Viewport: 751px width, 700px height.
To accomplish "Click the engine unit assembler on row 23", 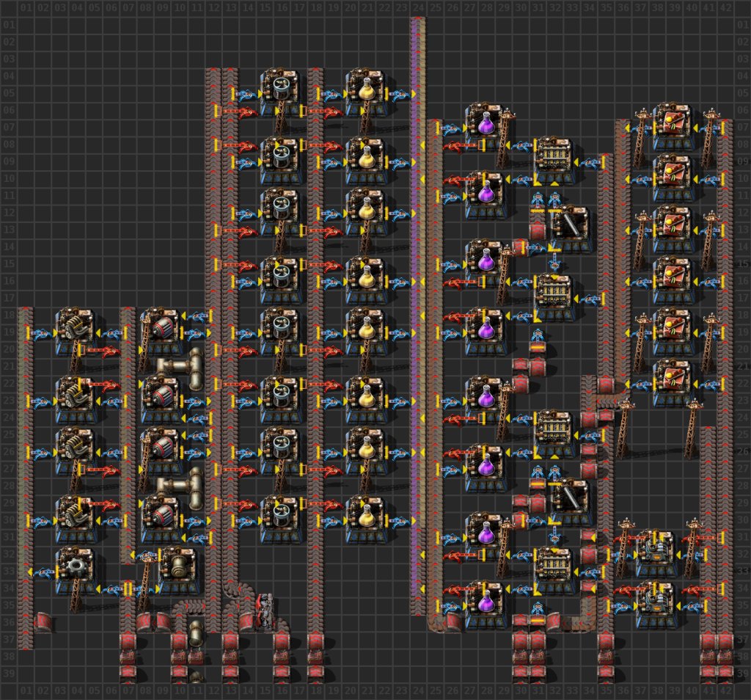I will (76, 401).
